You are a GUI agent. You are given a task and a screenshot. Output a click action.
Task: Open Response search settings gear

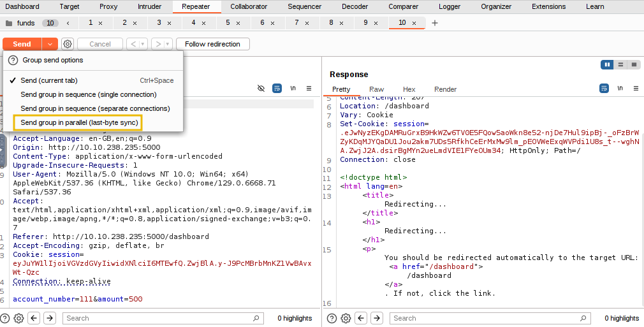pos(346,318)
